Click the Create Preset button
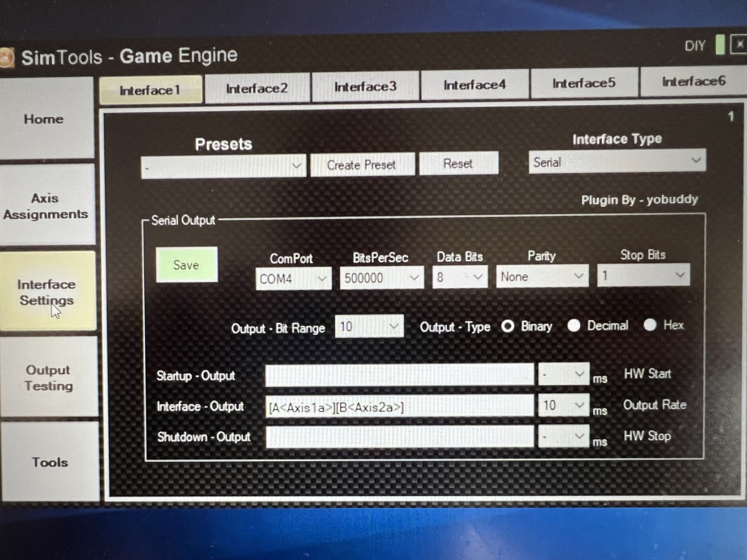The height and width of the screenshot is (560, 747). click(362, 164)
